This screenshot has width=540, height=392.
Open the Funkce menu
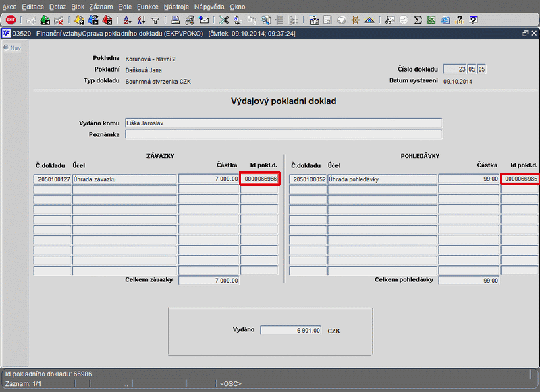[x=148, y=7]
